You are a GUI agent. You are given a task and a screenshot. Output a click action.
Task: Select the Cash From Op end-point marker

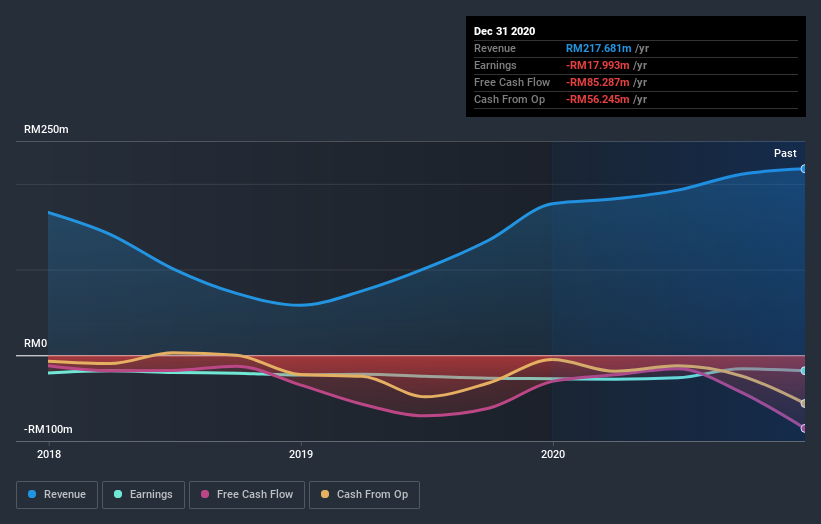click(803, 403)
